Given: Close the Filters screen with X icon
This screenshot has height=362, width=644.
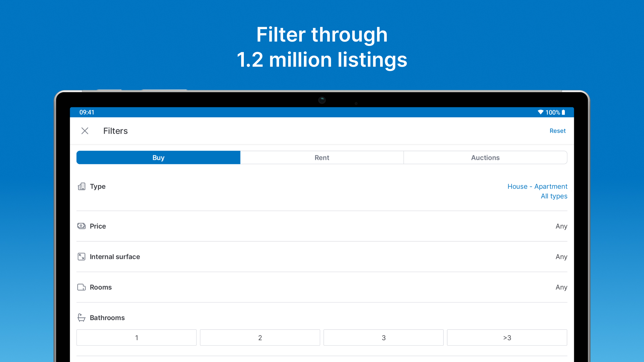Looking at the screenshot, I should pyautogui.click(x=85, y=131).
